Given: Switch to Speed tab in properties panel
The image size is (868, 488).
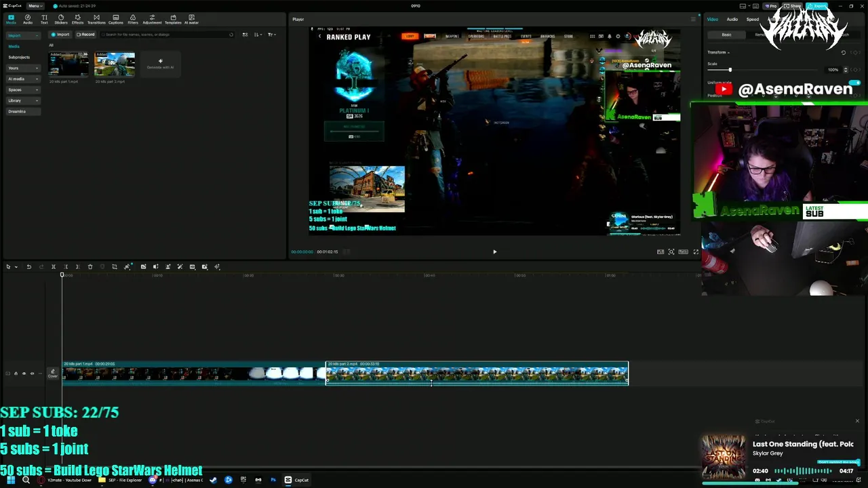Looking at the screenshot, I should coord(753,19).
